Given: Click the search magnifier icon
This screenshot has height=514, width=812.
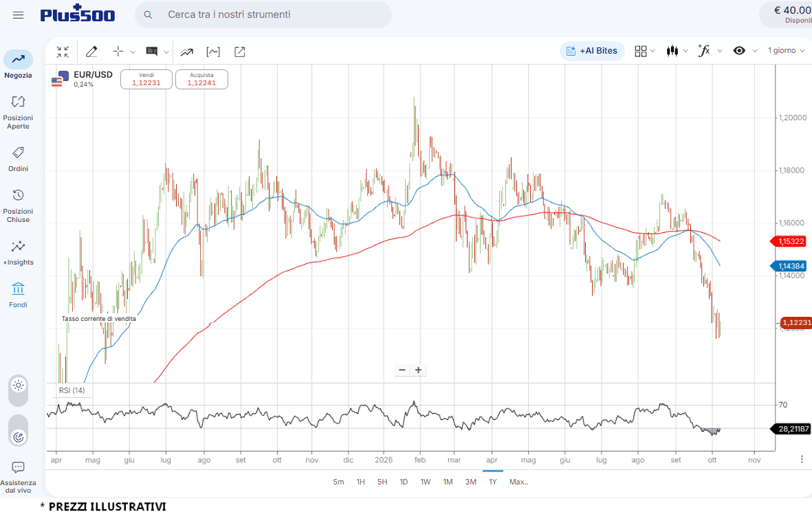Looking at the screenshot, I should pos(148,15).
